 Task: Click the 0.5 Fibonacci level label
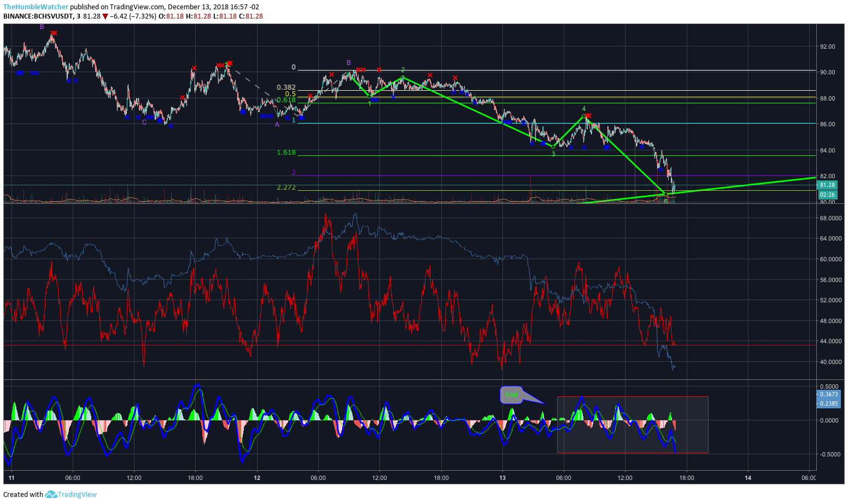[290, 94]
